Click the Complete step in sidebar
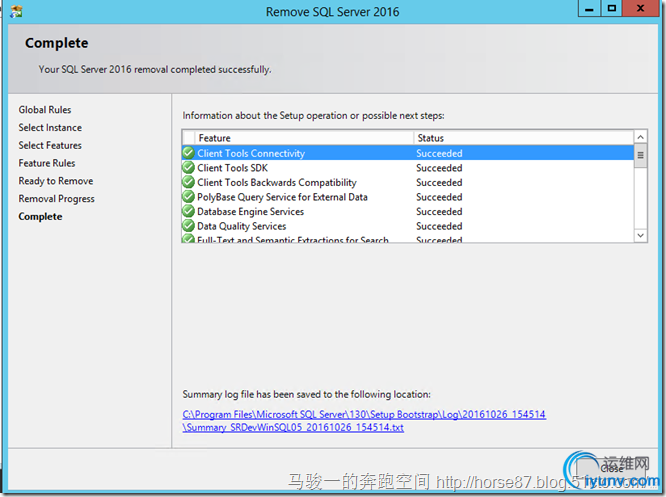Screen dimensions: 666x497 tap(40, 217)
